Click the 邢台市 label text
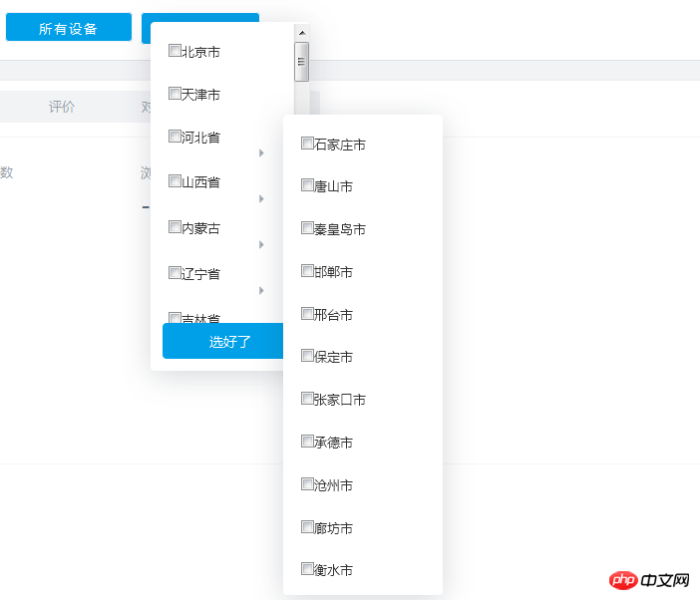Screen dimensions: 700x600 333,315
